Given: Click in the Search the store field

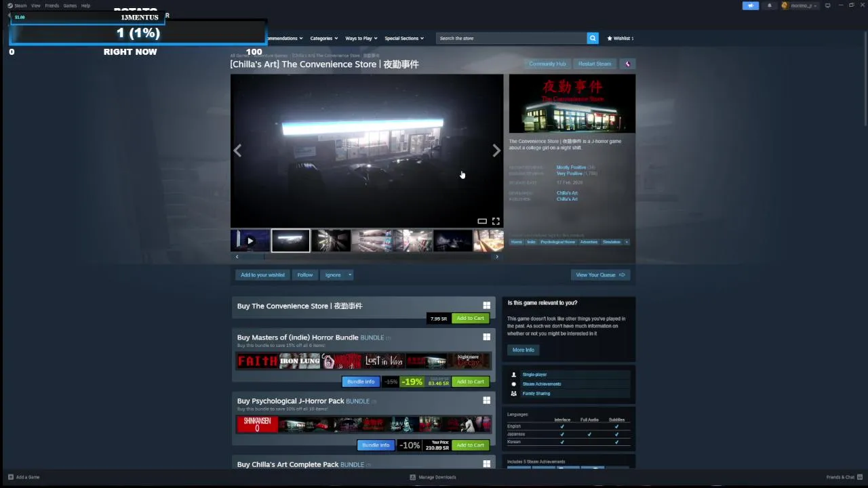Looking at the screenshot, I should [512, 38].
